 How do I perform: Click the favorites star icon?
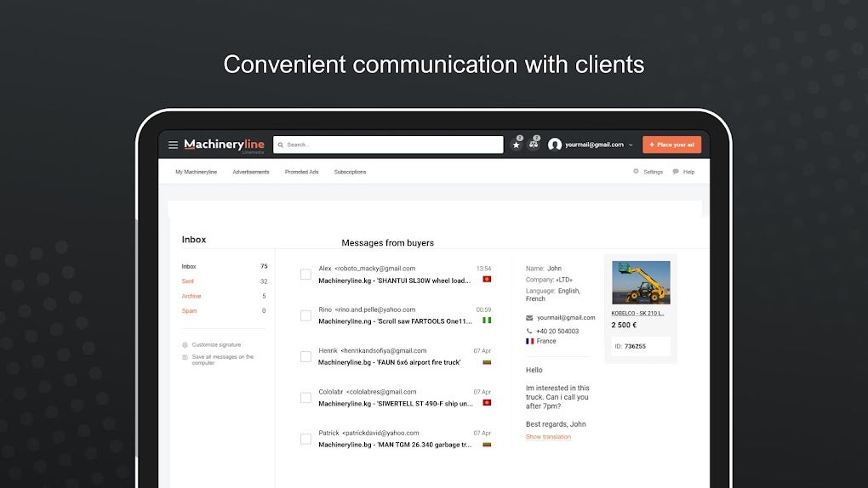[x=516, y=145]
